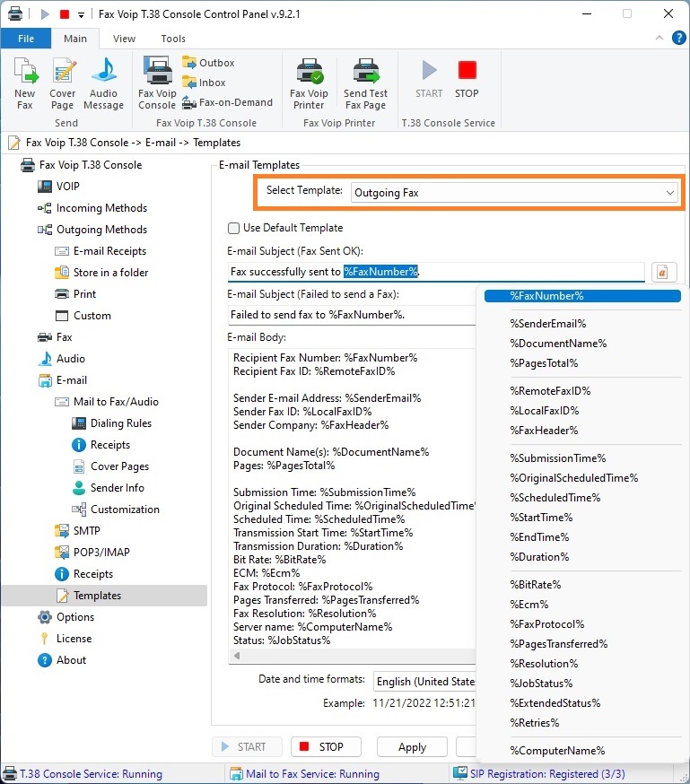This screenshot has width=690, height=784.
Task: Open Sender Info in the tree
Action: pyautogui.click(x=108, y=487)
